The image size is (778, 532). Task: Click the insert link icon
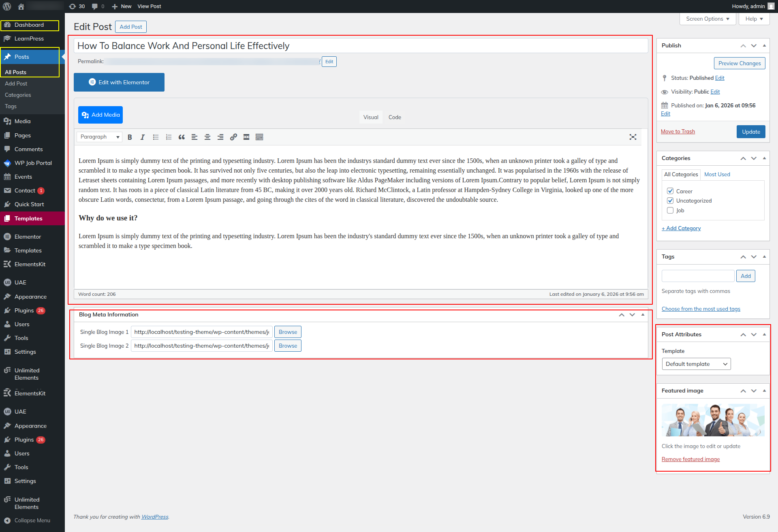tap(233, 137)
